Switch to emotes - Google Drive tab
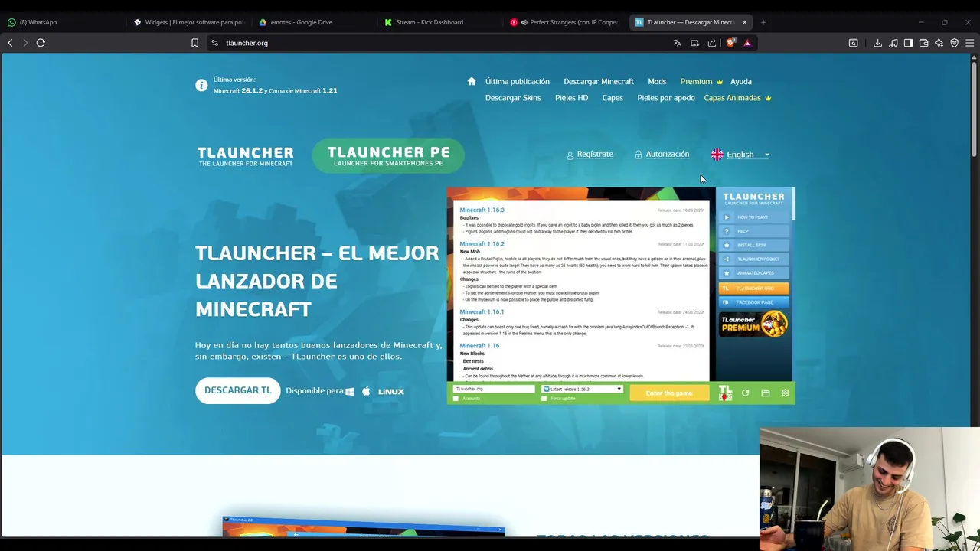Screen dimensions: 980x551 tap(315, 22)
